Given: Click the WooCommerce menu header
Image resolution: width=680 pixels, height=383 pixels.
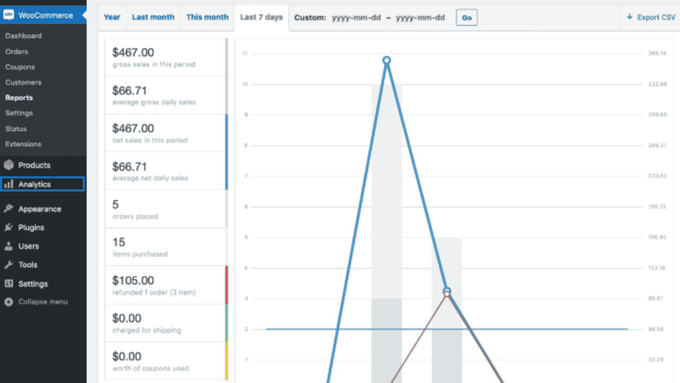Looking at the screenshot, I should (x=43, y=15).
